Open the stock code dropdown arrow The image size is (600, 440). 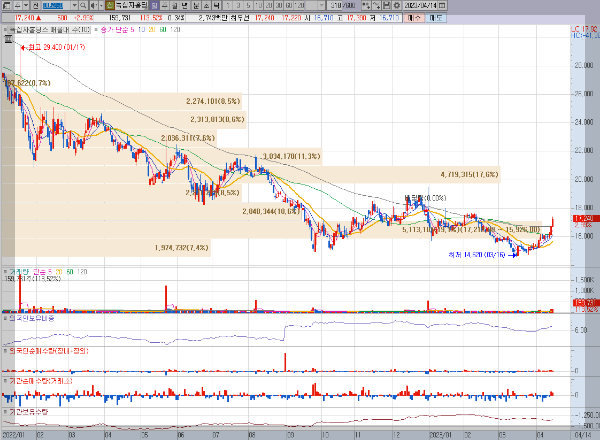click(74, 5)
